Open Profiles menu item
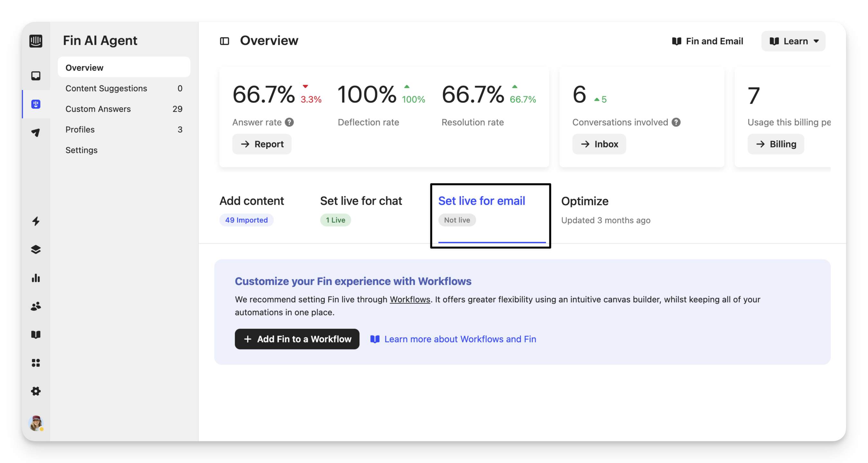868x463 pixels. click(x=124, y=129)
